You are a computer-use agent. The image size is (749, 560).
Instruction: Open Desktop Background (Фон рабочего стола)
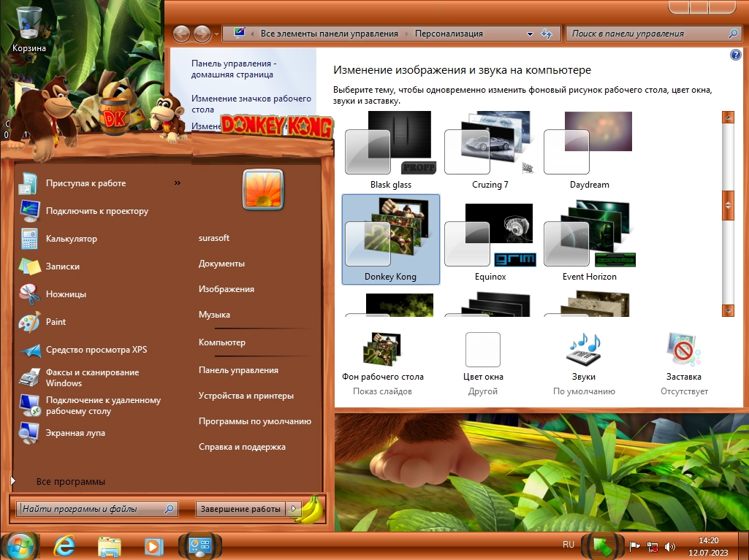pos(382,350)
